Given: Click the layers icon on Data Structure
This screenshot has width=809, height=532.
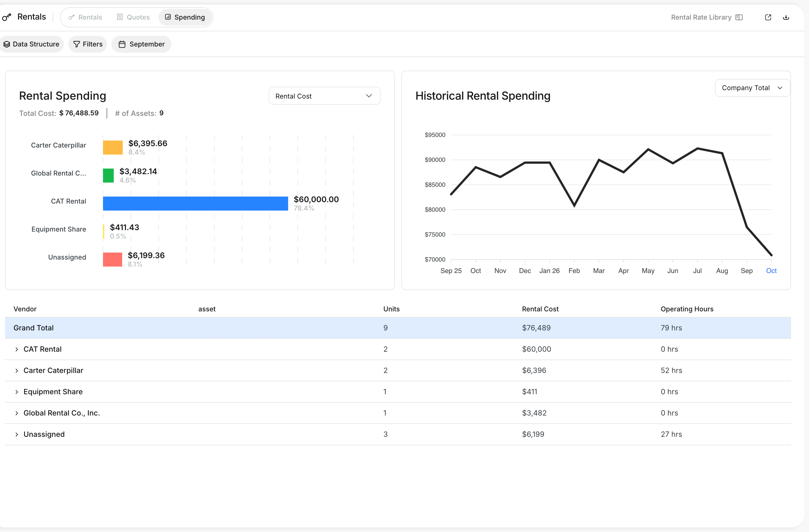Looking at the screenshot, I should (x=6, y=44).
